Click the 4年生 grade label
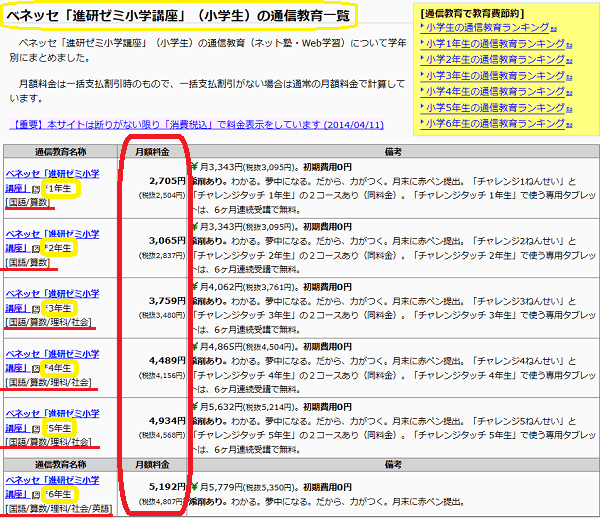600x518 pixels. 60,368
